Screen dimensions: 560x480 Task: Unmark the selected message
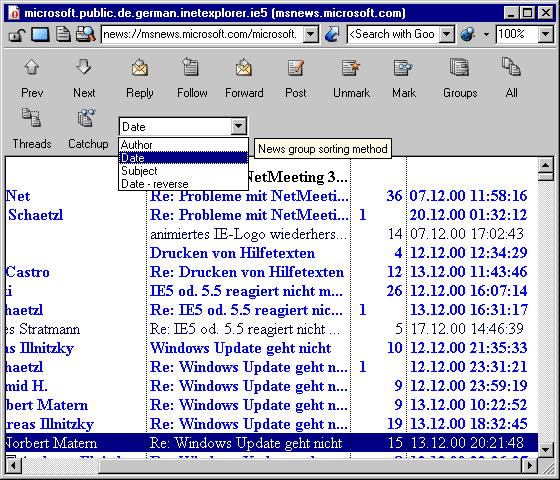pyautogui.click(x=351, y=78)
